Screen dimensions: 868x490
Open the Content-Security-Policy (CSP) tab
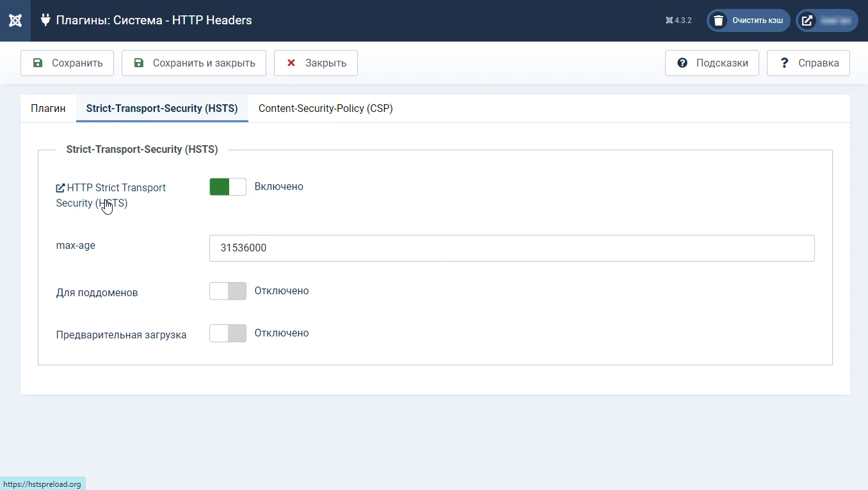point(326,109)
